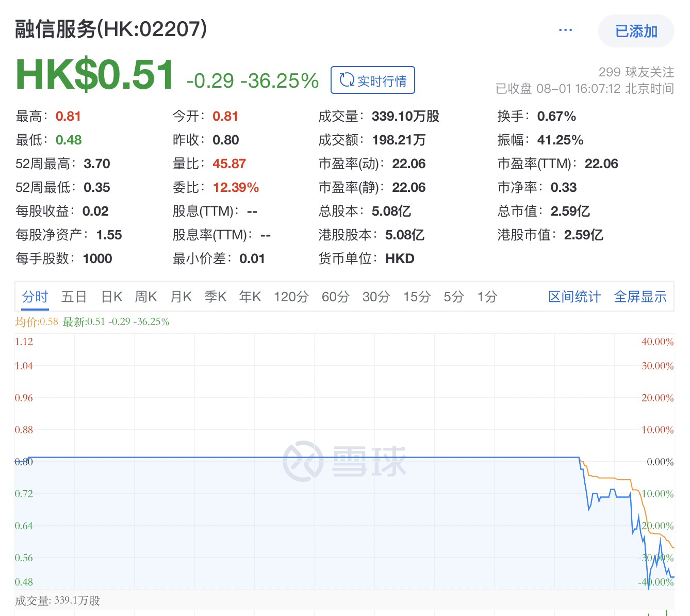Click the 今开 value 0.81
Viewport: 690px width, 616px height.
click(225, 116)
